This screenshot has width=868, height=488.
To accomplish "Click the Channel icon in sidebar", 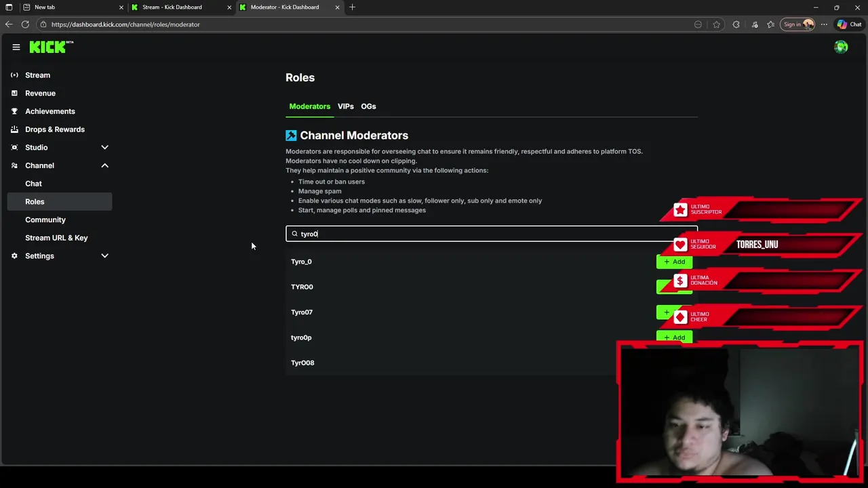I will click(14, 165).
